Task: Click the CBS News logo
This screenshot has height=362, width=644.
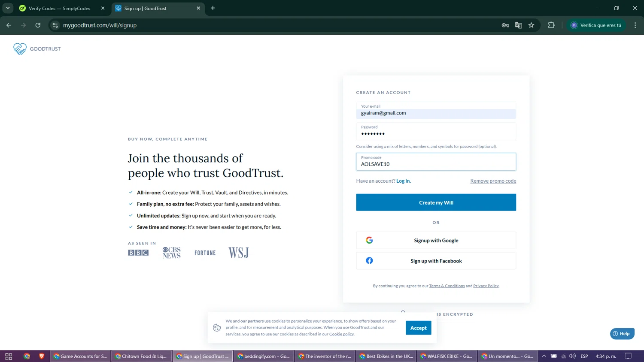Action: [x=171, y=253]
